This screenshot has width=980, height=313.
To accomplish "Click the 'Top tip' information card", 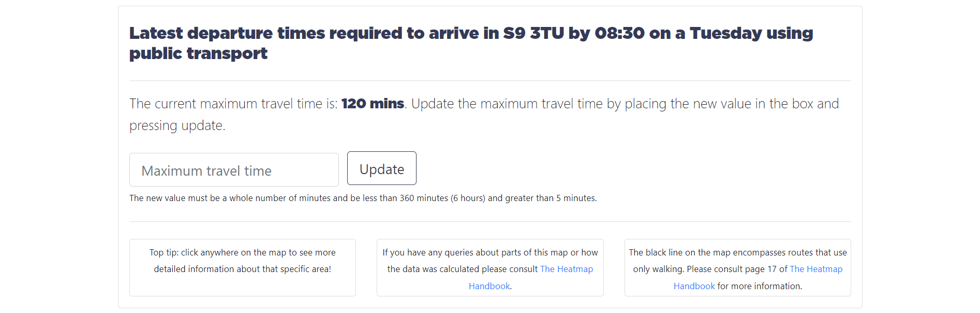I will pos(243,267).
